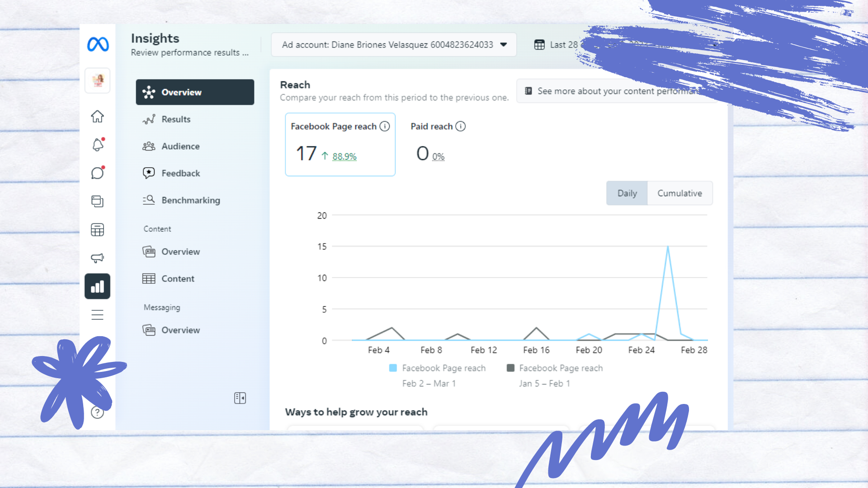The image size is (868, 488).
Task: Click the help question mark icon
Action: pyautogui.click(x=97, y=412)
